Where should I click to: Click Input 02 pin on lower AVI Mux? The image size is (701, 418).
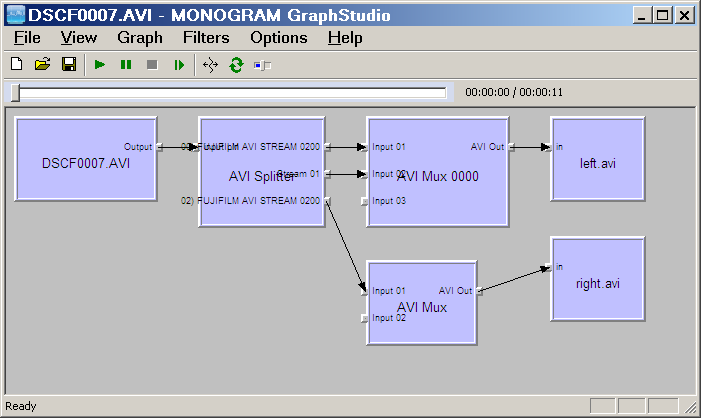click(365, 318)
